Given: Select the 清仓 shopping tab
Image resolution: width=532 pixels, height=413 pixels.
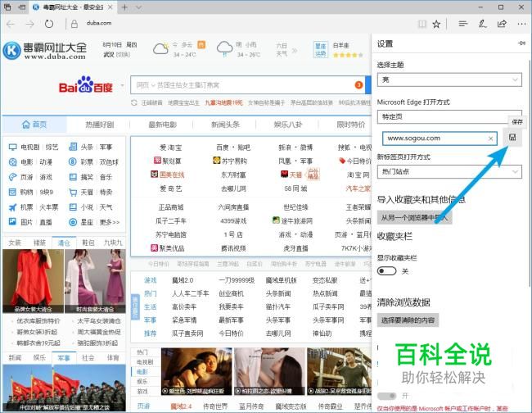Looking at the screenshot, I should 64,243.
